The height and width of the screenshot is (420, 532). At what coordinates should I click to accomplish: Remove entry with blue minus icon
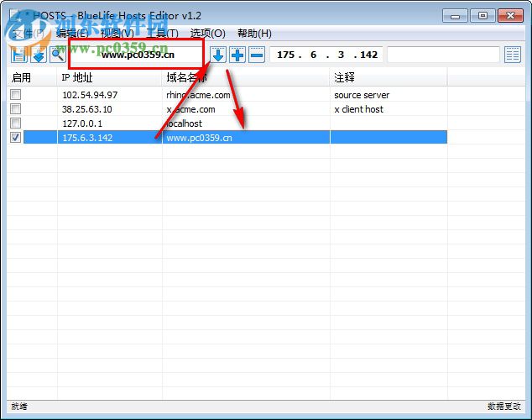[257, 55]
